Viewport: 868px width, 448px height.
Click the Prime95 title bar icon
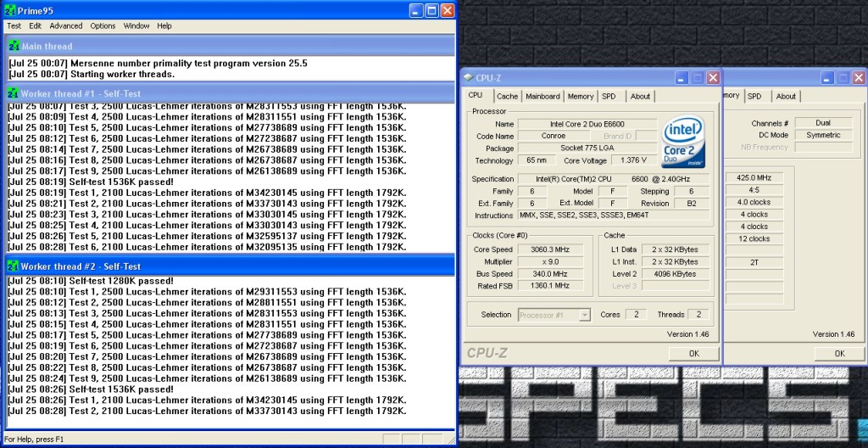click(9, 10)
